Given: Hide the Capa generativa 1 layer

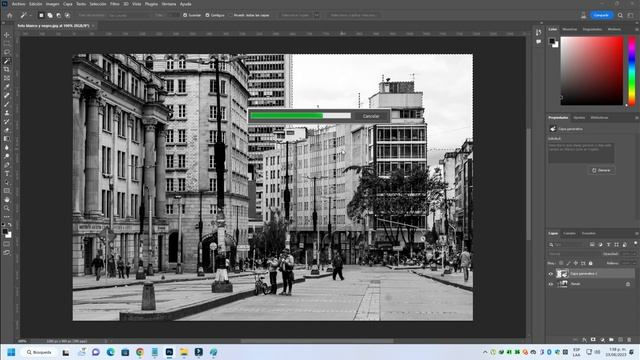Looking at the screenshot, I should (x=551, y=274).
